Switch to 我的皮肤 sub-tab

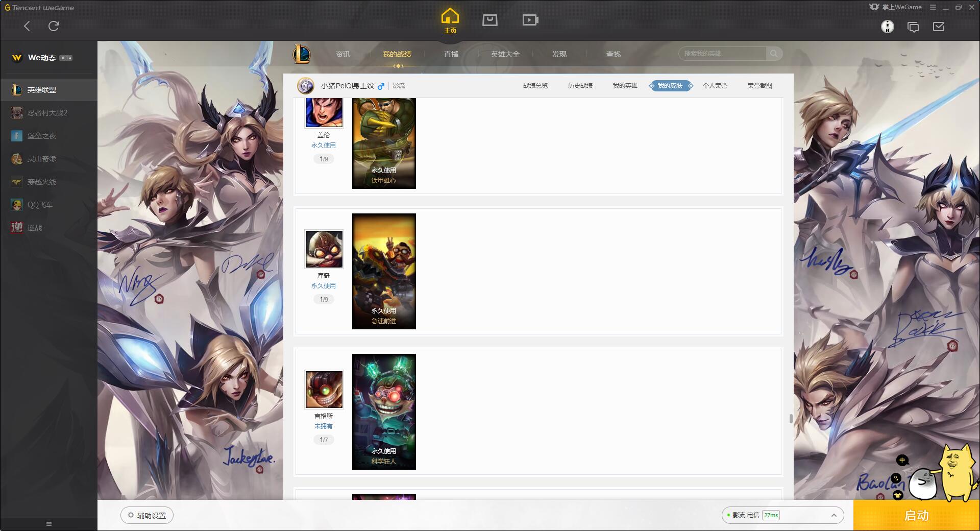tap(670, 86)
